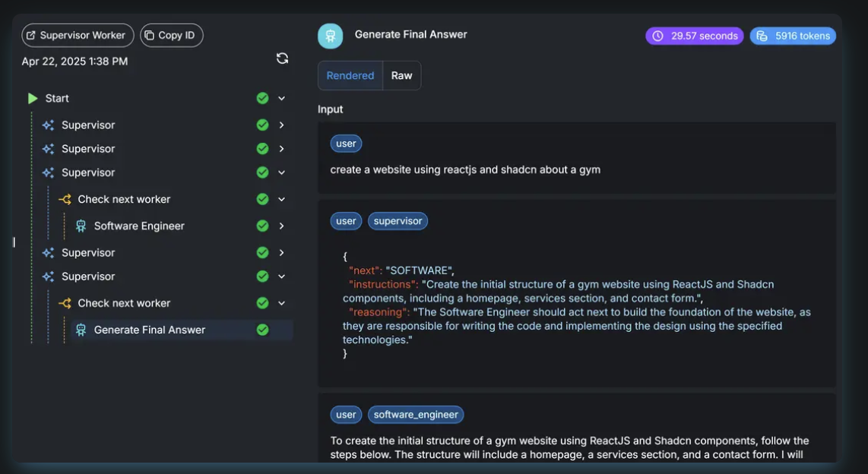
Task: Switch to the Raw tab
Action: [401, 75]
